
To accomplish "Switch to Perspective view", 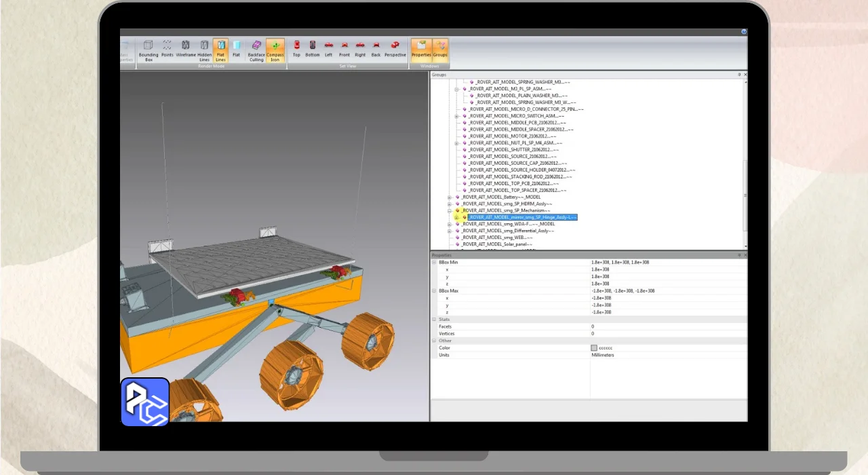I will click(395, 49).
